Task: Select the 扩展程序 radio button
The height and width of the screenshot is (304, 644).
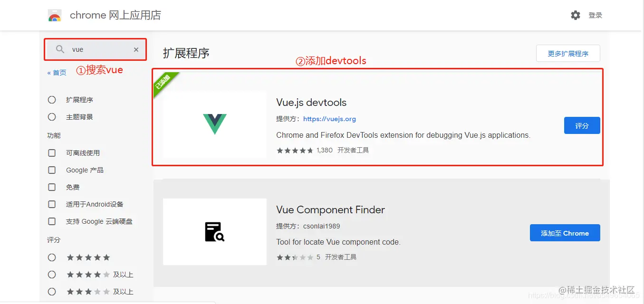Action: (52, 100)
